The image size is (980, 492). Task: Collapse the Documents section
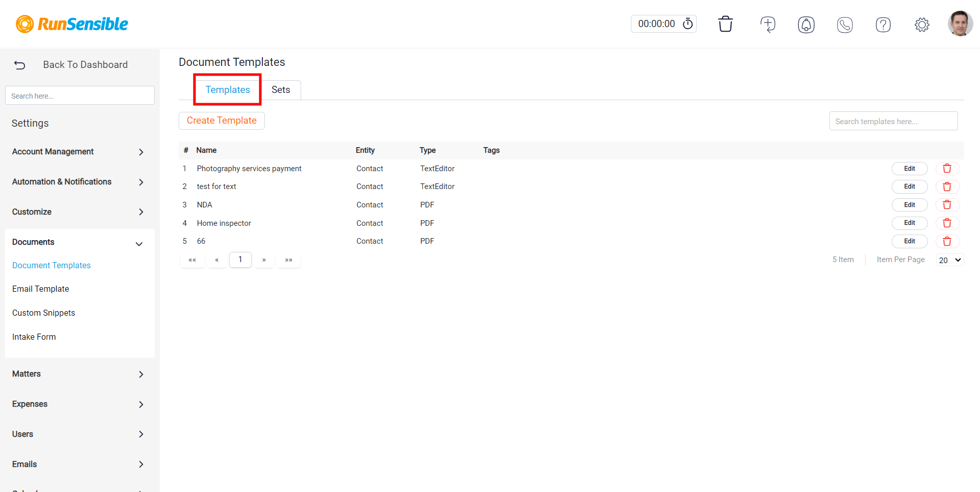(80, 242)
